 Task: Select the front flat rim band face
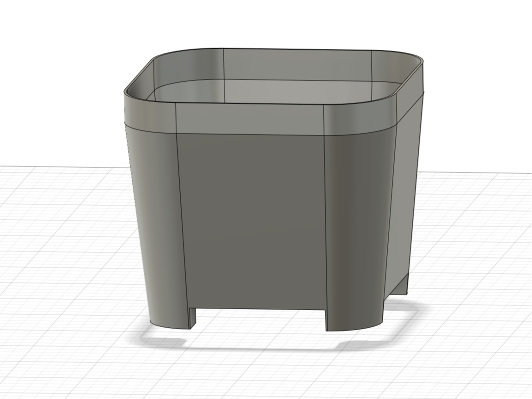[250, 119]
